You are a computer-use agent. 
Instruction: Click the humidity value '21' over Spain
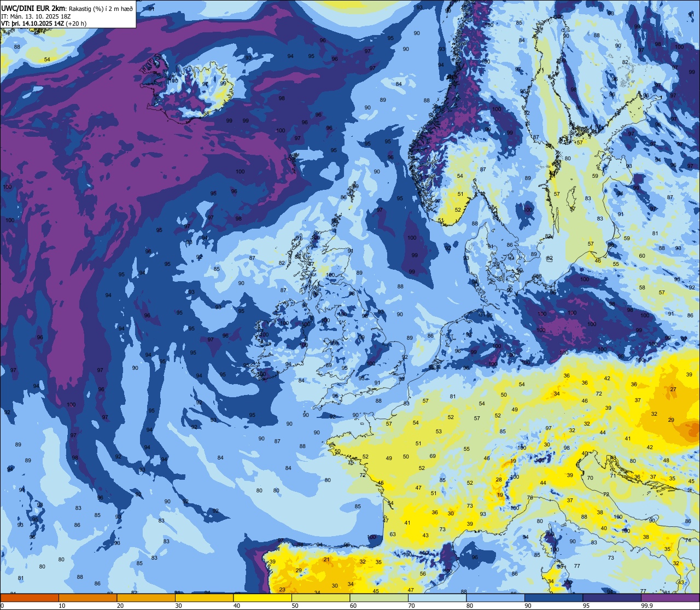coord(326,559)
